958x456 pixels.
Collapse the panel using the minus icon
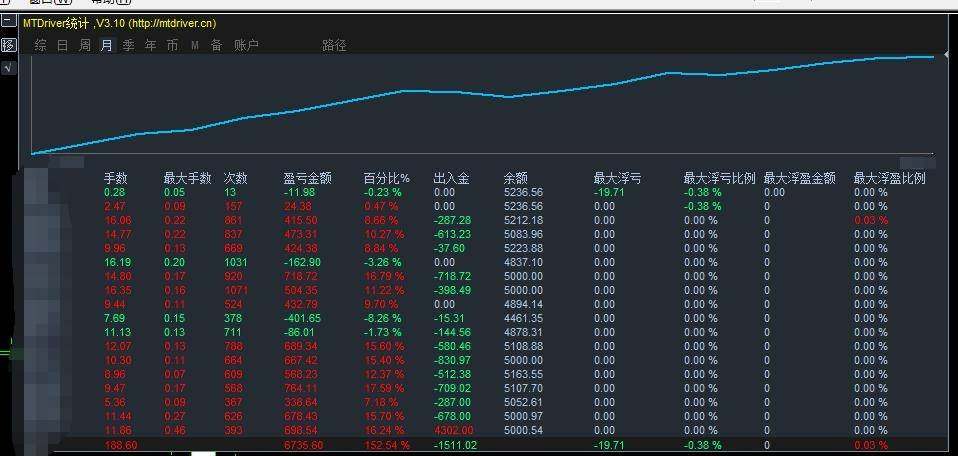point(8,22)
